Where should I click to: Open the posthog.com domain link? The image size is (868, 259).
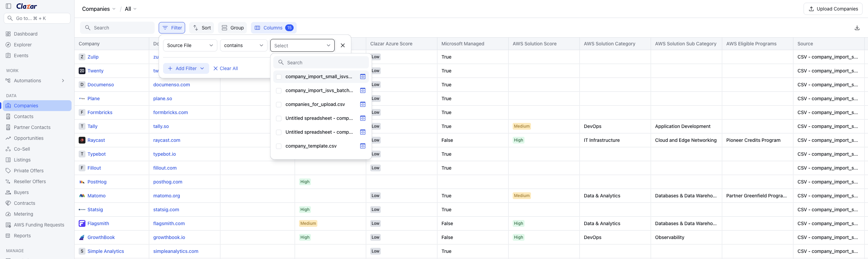click(x=168, y=182)
